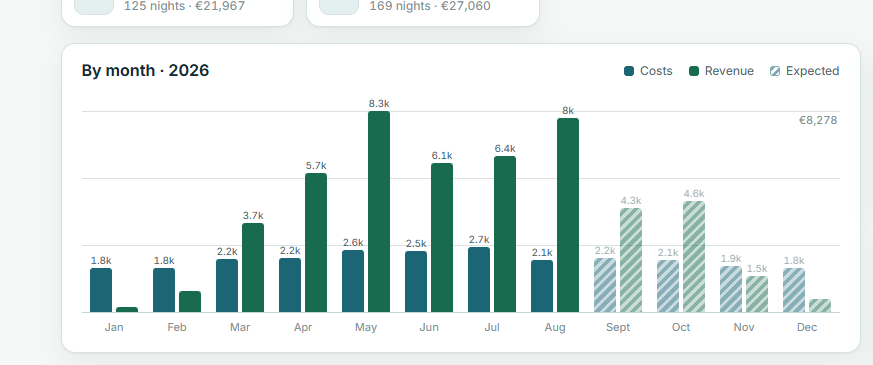Click the Jul month axis label
This screenshot has height=365, width=873.
(492, 328)
